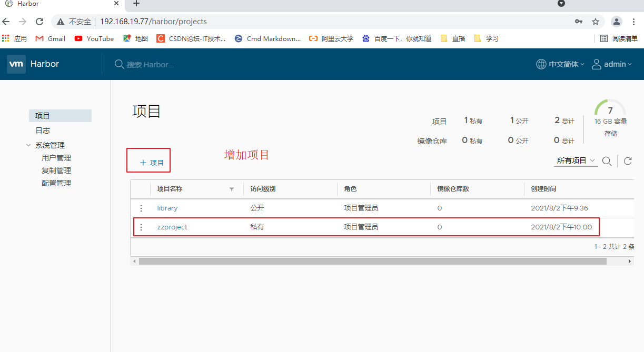This screenshot has height=352, width=644.
Task: Click the + 项目 new project button
Action: point(152,163)
